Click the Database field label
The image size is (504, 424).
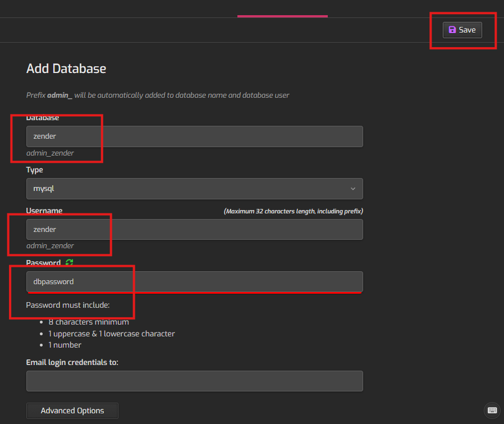tap(43, 118)
